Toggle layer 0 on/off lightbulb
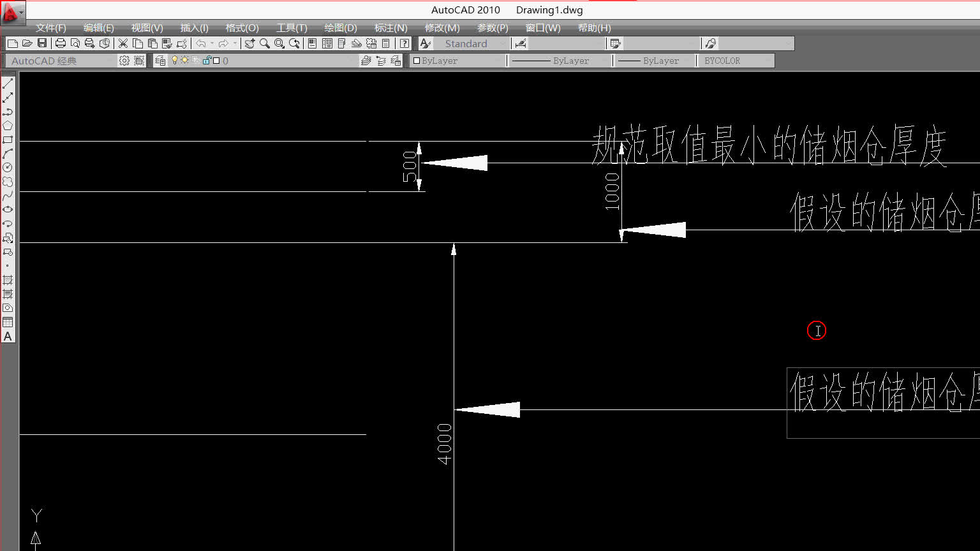The width and height of the screenshot is (980, 551). tap(175, 61)
